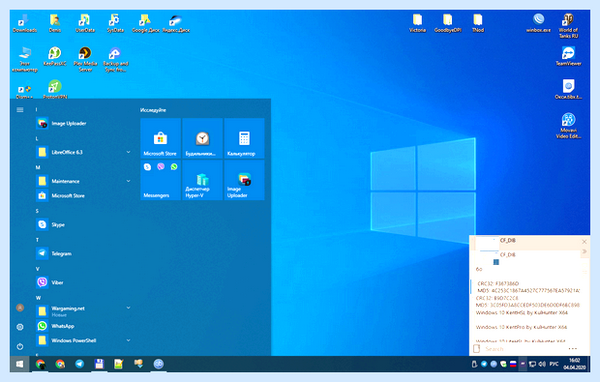Click the Windows Start button
This screenshot has height=382, width=600.
20,364
